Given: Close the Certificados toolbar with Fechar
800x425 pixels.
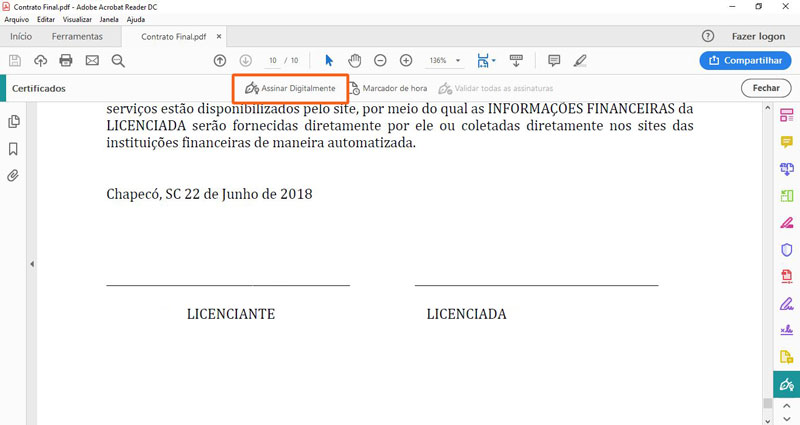Looking at the screenshot, I should pos(765,88).
